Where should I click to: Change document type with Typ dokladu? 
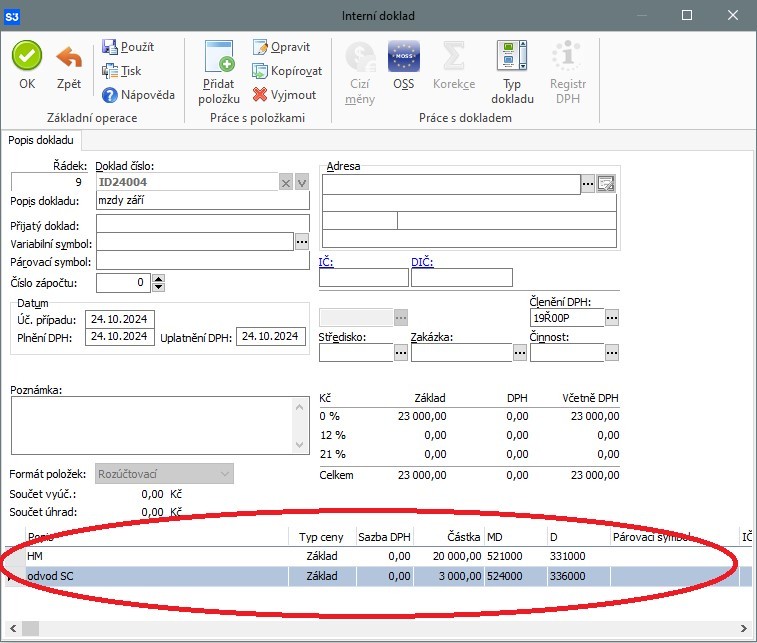coord(512,72)
